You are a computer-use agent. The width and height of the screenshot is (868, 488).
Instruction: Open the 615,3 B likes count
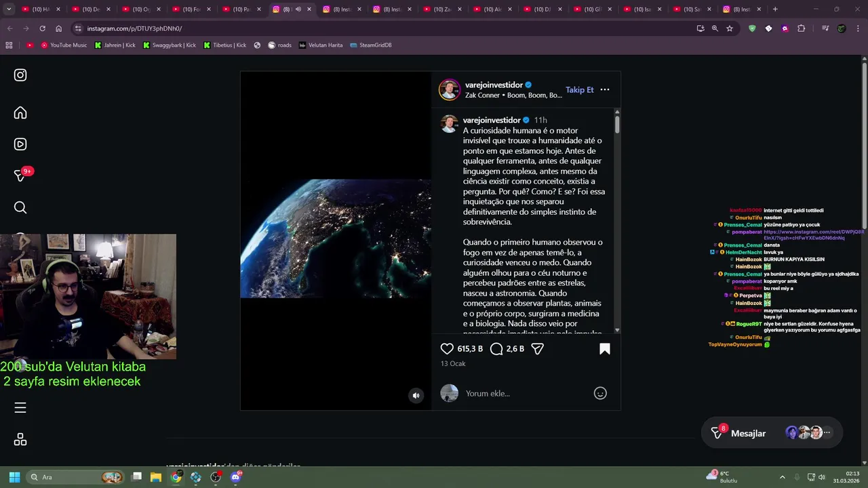click(470, 348)
